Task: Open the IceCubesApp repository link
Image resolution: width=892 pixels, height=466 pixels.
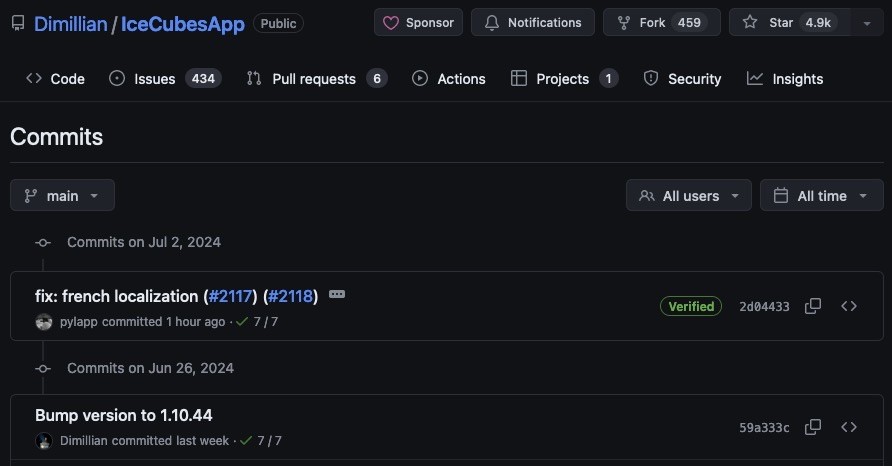Action: pyautogui.click(x=183, y=24)
